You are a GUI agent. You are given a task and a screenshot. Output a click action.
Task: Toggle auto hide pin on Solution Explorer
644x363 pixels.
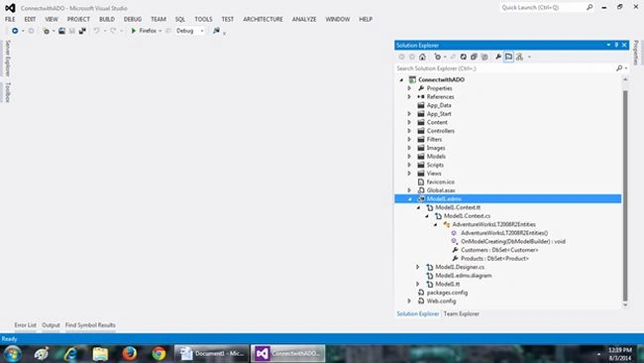click(616, 45)
